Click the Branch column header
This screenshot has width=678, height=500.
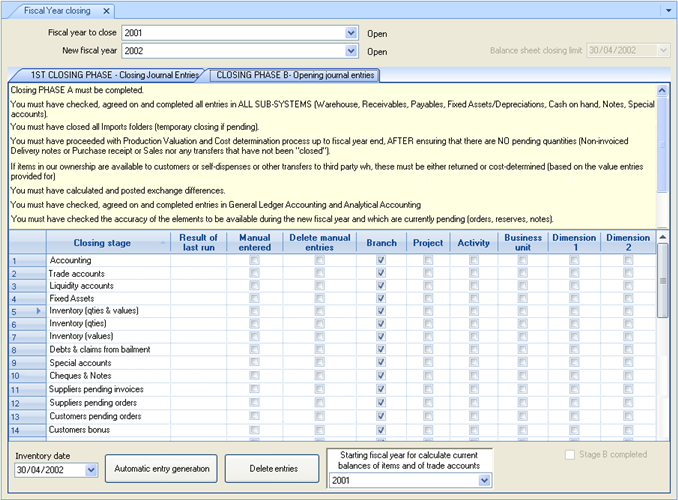381,243
